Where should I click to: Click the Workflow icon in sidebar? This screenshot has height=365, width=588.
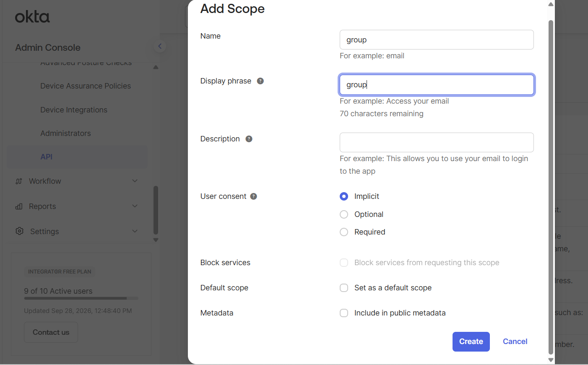19,181
